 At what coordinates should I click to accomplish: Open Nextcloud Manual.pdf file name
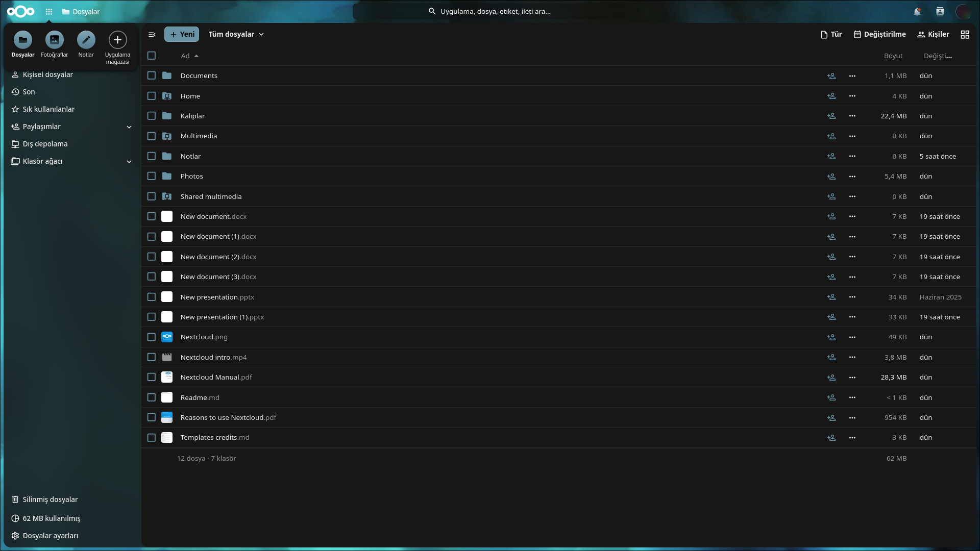pos(216,377)
